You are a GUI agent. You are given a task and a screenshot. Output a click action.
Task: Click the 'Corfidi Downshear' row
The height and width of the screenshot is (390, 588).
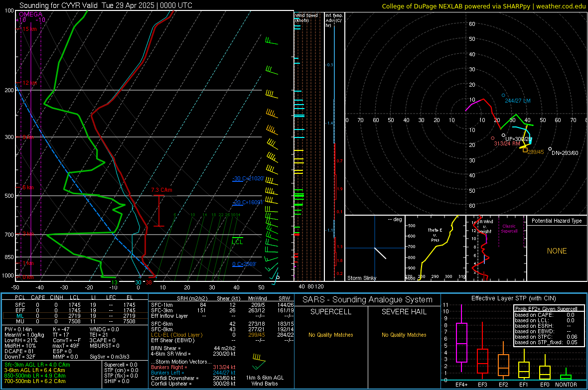click(x=193, y=378)
